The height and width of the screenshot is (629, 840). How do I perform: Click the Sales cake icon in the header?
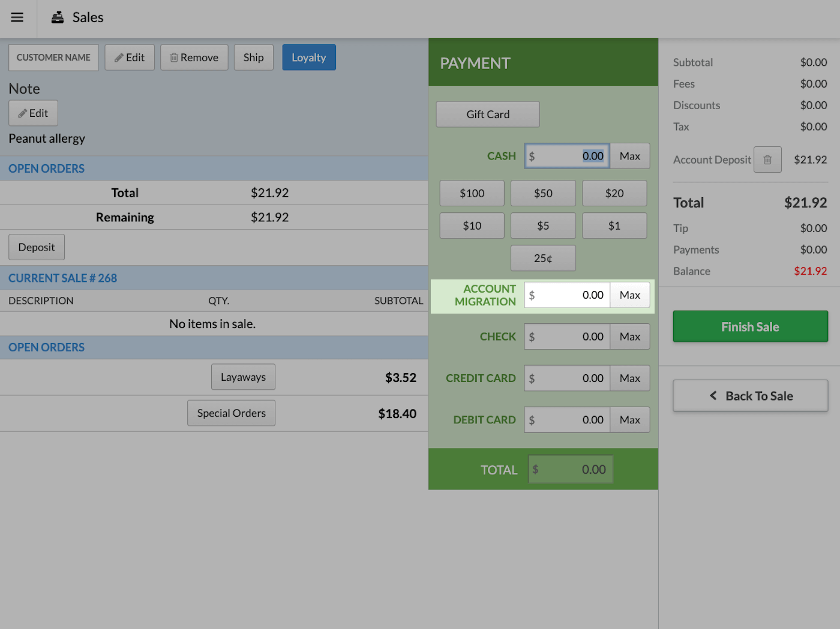(x=58, y=17)
